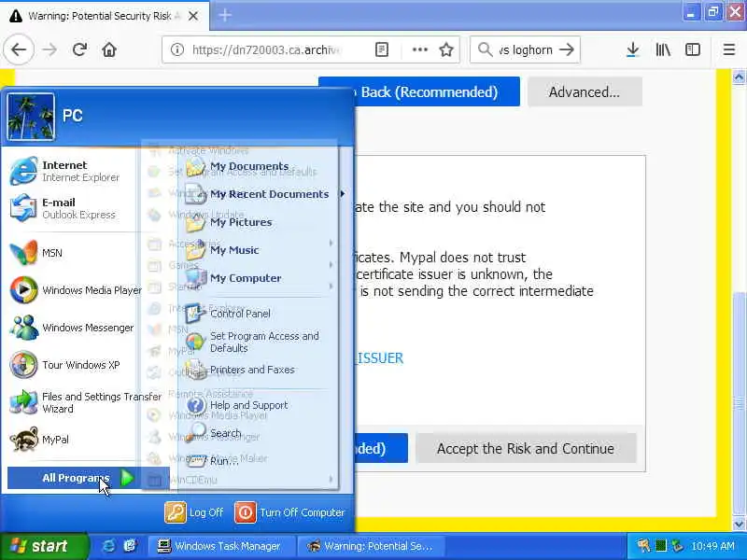Screen dimensions: 747x560
Task: Expand My Recent Documents submenu arrow
Action: [x=343, y=194]
